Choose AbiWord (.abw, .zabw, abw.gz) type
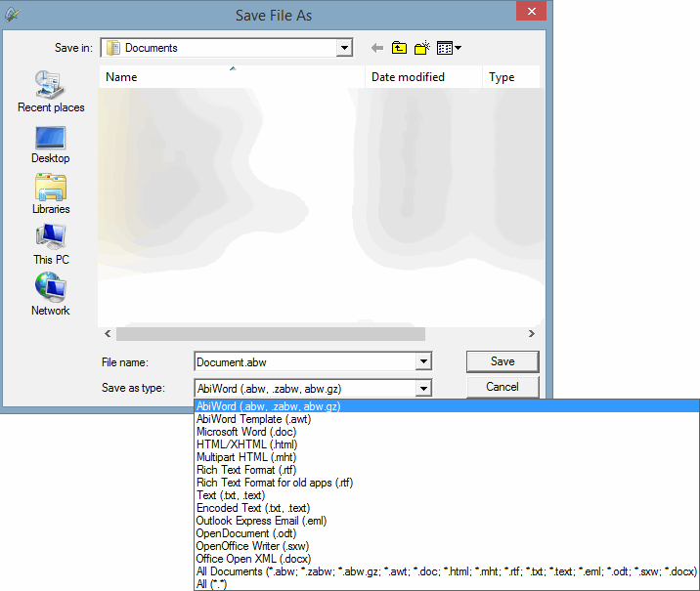 447,406
